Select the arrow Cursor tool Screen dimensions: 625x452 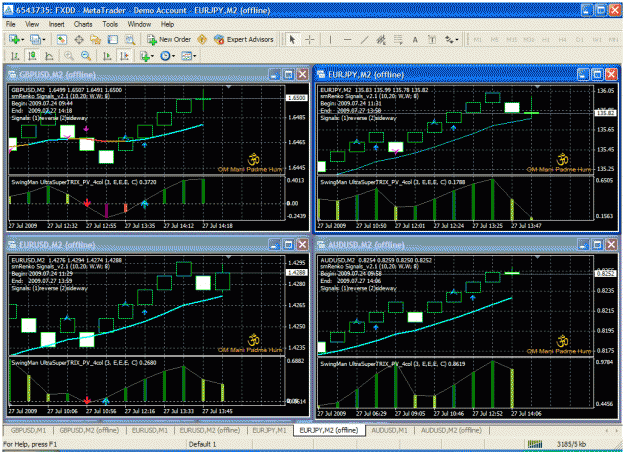(292, 39)
